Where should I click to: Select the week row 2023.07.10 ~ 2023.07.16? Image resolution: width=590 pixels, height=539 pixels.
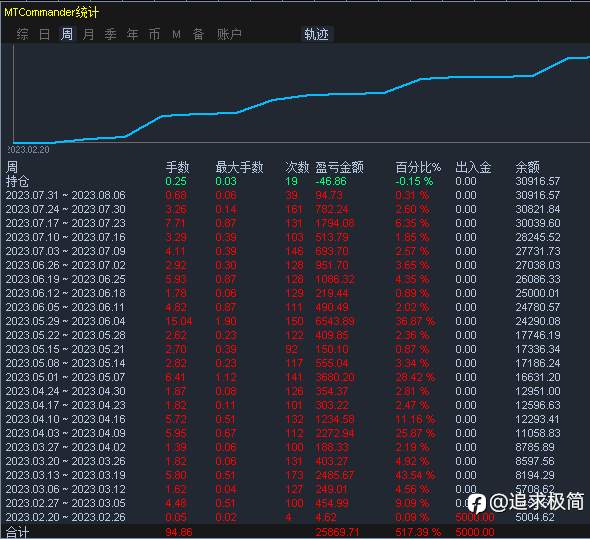coord(283,237)
